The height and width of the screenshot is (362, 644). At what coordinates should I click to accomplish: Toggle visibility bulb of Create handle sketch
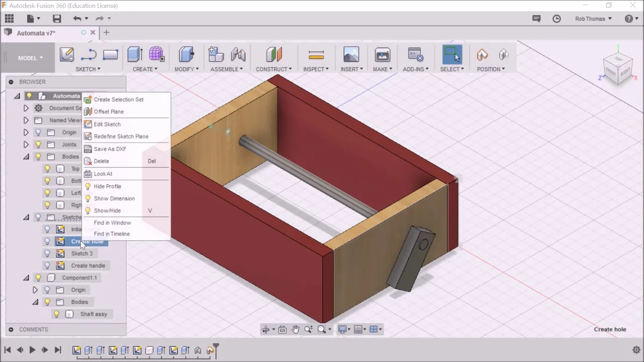coord(47,265)
